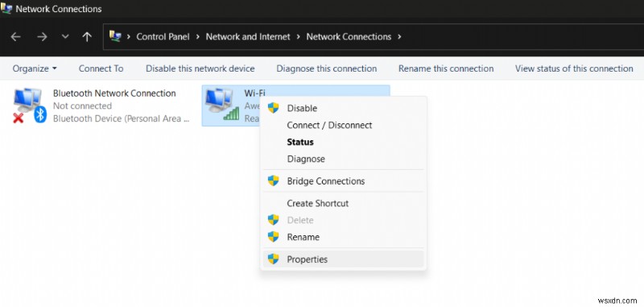This screenshot has width=644, height=307.
Task: Click Connect To in the toolbar
Action: tap(101, 68)
